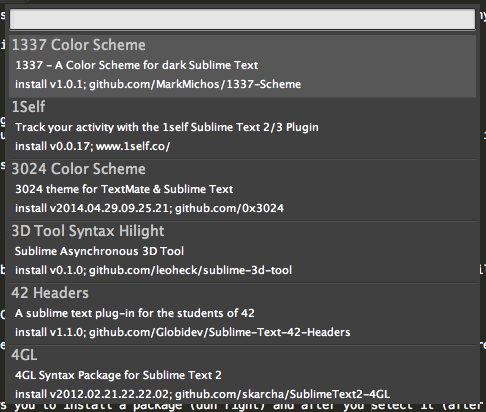The image size is (486, 412).
Task: Click 'install v0.0.17; www.1self.co/' line
Action: click(93, 146)
